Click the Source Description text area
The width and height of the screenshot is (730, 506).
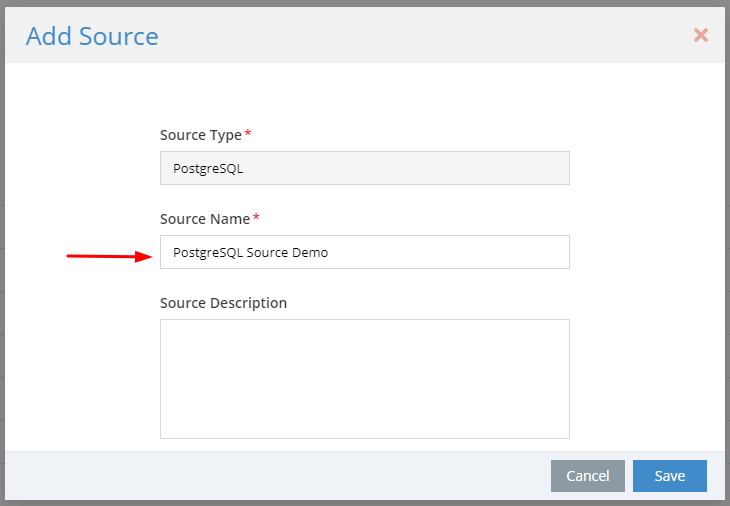365,379
